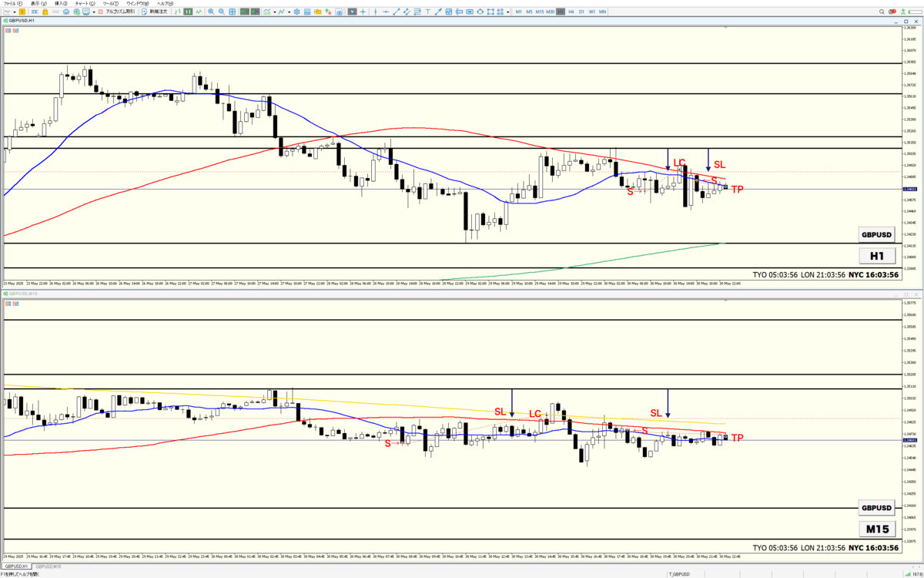Open the ツール (Tools) menu

(111, 4)
